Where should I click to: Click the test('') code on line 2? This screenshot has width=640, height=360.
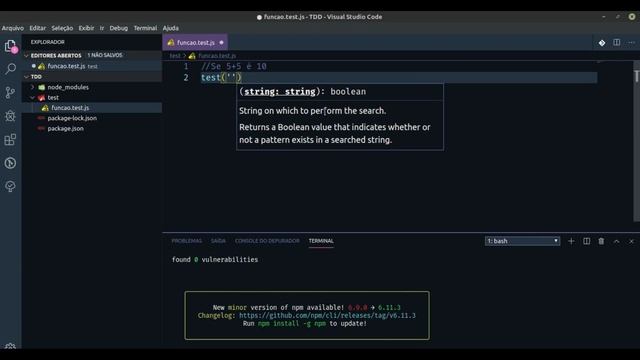[x=221, y=78]
